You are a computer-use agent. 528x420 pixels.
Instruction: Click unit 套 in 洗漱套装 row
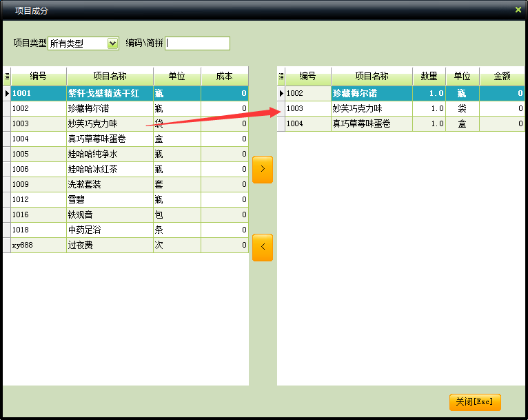pos(177,184)
